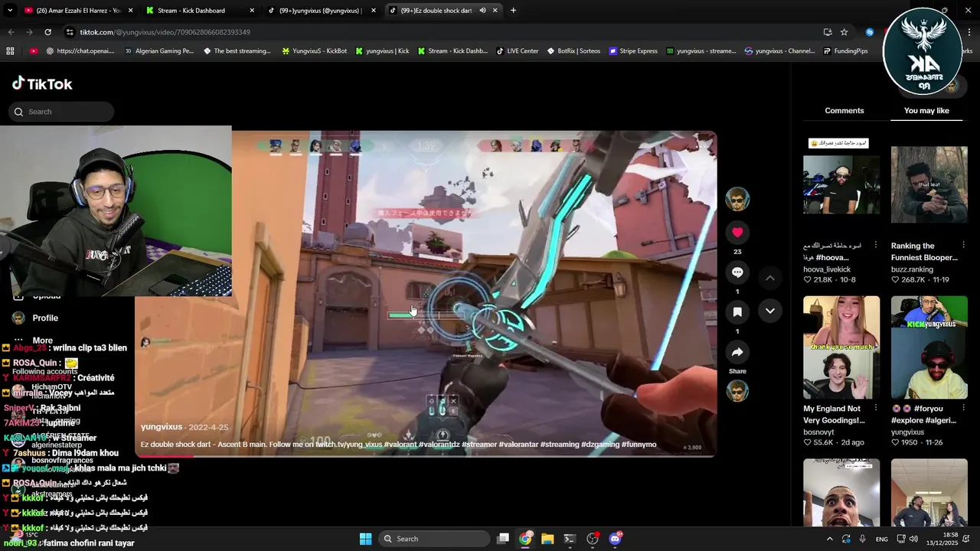980x551 pixels.
Task: Click the Share arrow icon
Action: [x=737, y=352]
